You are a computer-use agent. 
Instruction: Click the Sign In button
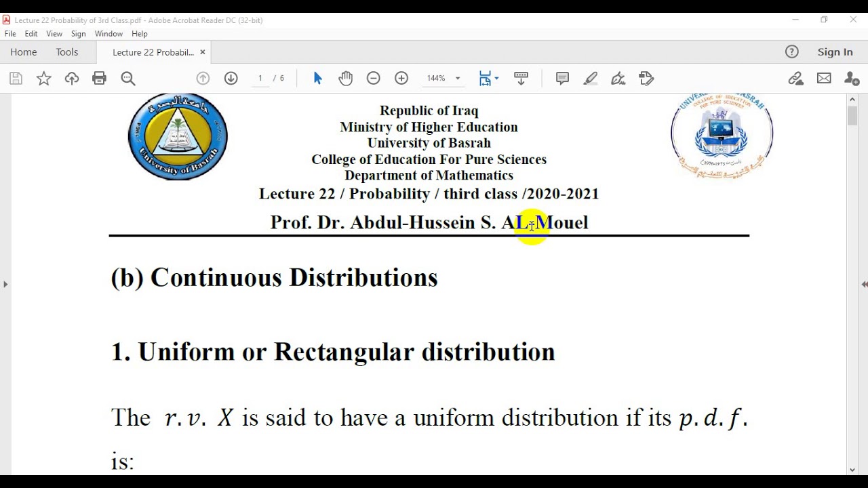tap(835, 52)
